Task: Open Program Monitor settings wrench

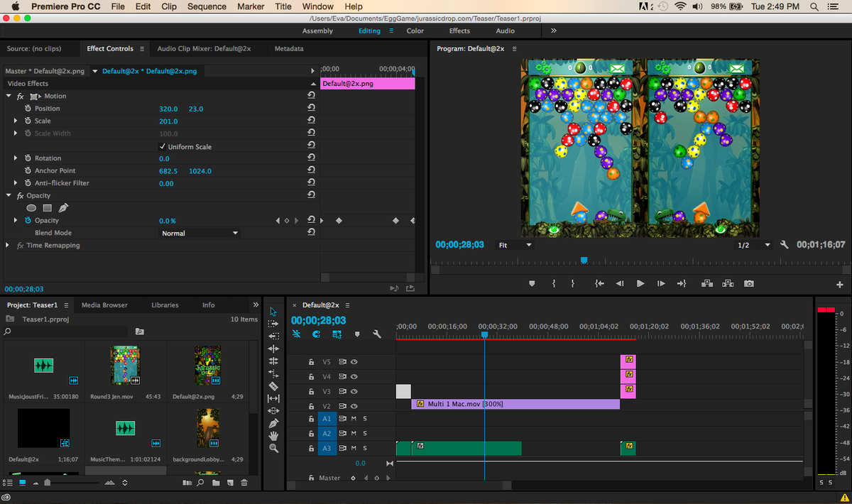Action: pyautogui.click(x=785, y=245)
